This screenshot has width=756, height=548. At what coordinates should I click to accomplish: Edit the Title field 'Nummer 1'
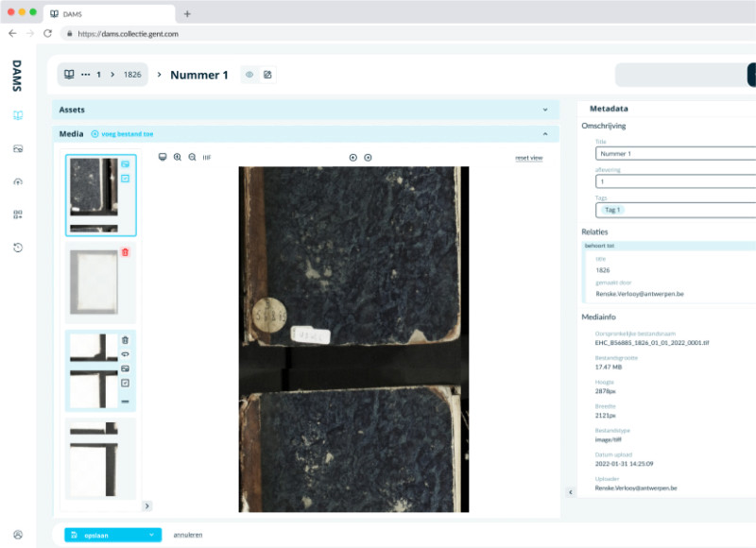coord(676,154)
